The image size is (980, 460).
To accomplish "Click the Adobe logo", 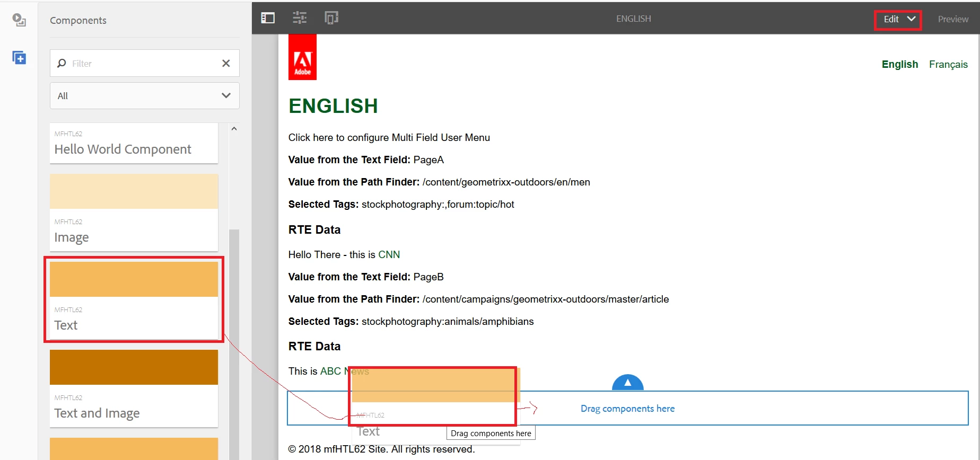I will [302, 57].
